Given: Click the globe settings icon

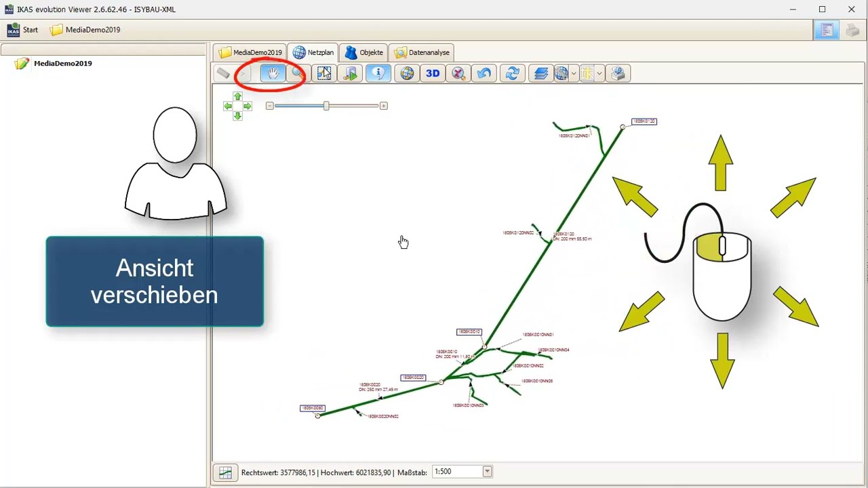Looking at the screenshot, I should click(x=561, y=73).
